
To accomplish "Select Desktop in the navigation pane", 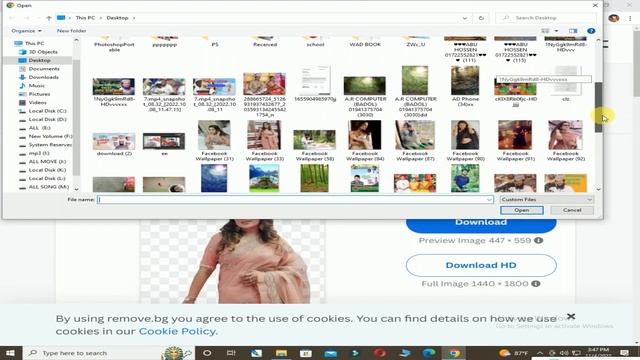I will point(39,60).
